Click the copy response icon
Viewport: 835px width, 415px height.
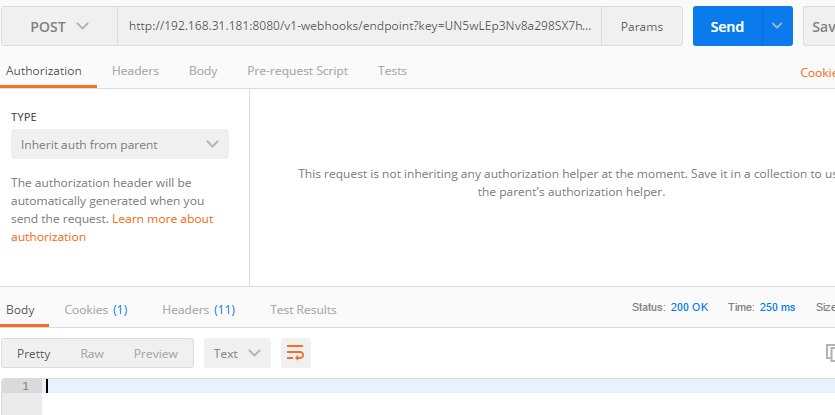click(829, 353)
